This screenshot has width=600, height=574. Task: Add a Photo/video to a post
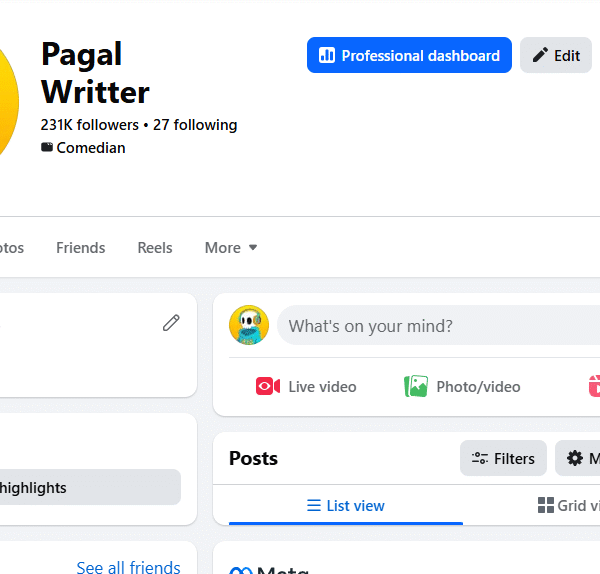coord(462,387)
